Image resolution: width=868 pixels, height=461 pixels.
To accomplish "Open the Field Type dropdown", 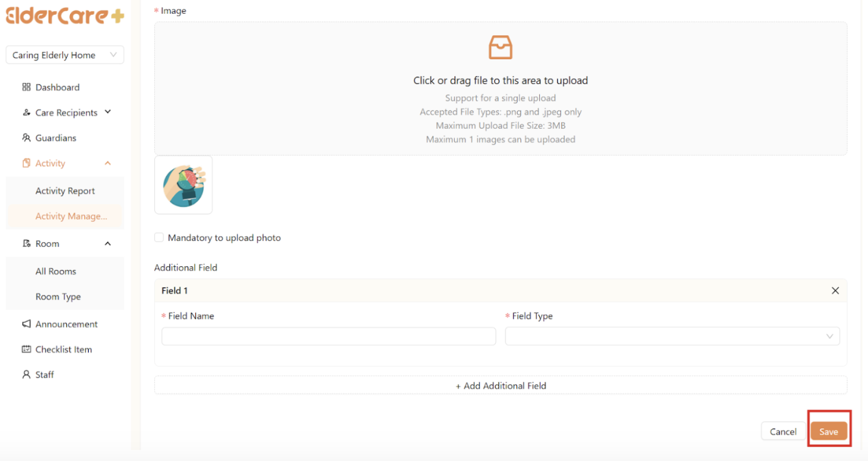I will (672, 336).
